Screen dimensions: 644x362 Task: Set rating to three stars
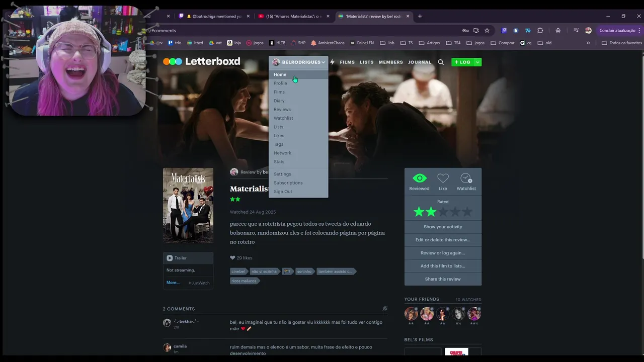pos(443,212)
